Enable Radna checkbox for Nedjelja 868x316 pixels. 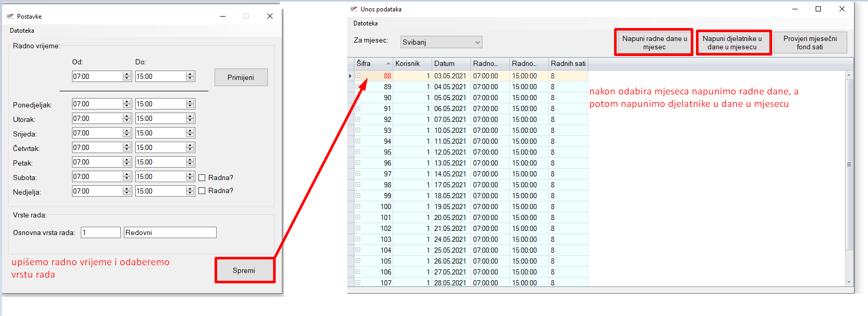202,191
